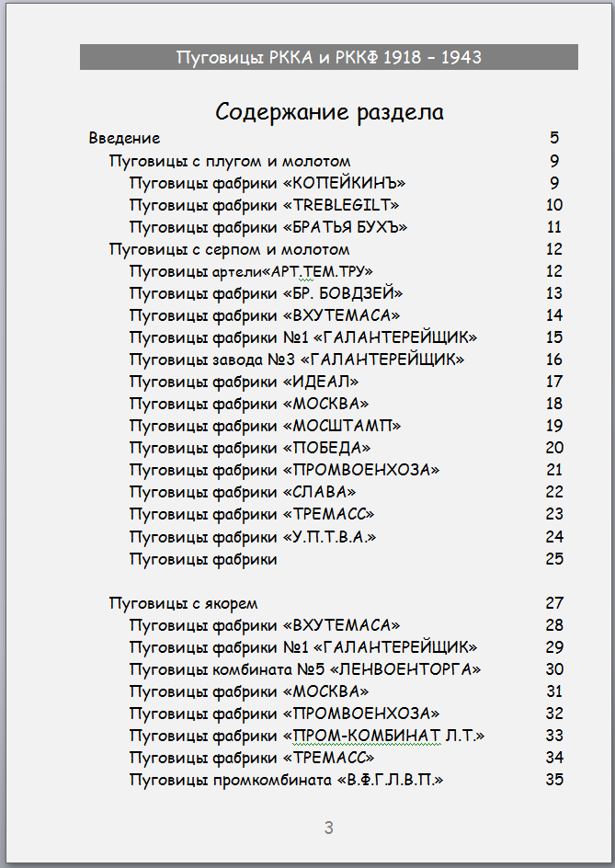615x868 pixels.
Task: Click the footer page number 3
Action: [x=329, y=828]
